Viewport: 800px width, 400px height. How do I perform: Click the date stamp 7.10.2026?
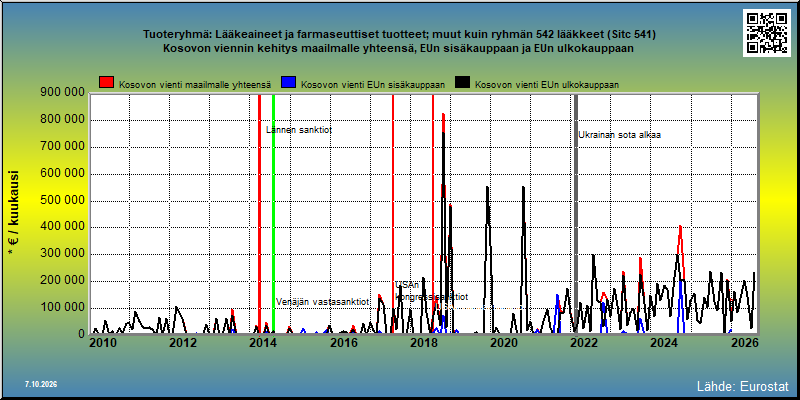click(41, 384)
